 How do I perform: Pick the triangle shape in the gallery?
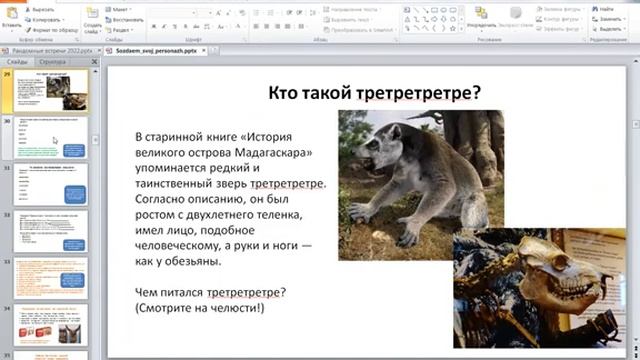coord(407,19)
